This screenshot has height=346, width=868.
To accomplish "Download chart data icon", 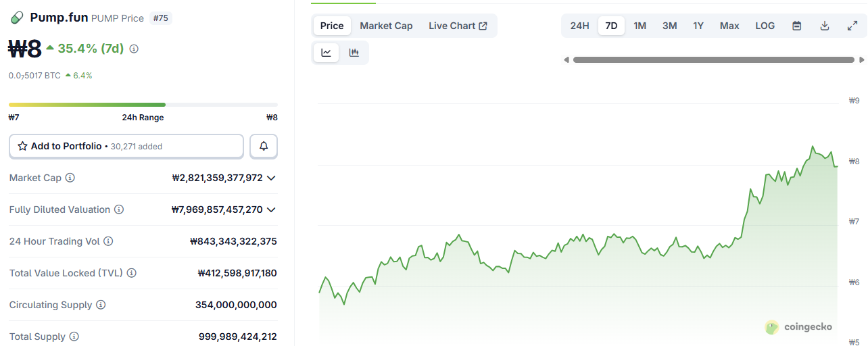I will (825, 26).
